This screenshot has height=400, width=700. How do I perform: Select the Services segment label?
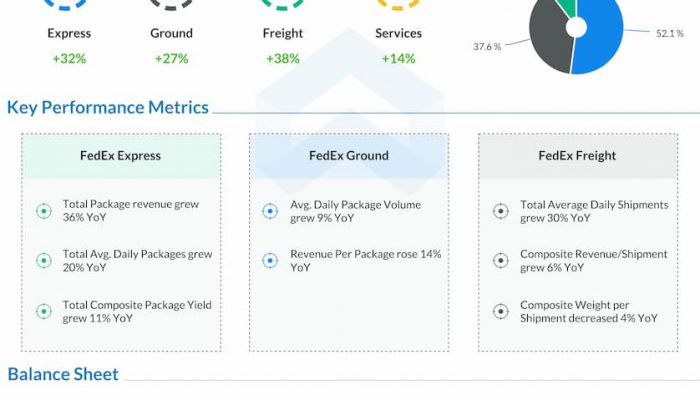(x=398, y=34)
